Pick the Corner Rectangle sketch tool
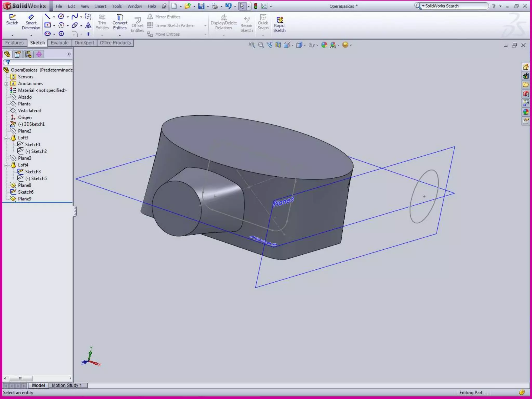This screenshot has height=399, width=532. pos(48,25)
